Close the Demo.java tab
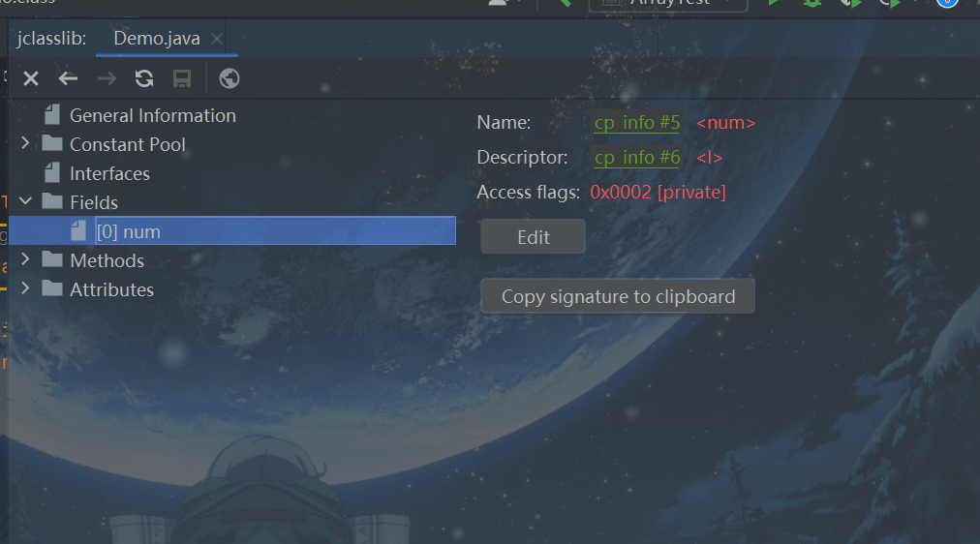The image size is (980, 544). pyautogui.click(x=217, y=39)
